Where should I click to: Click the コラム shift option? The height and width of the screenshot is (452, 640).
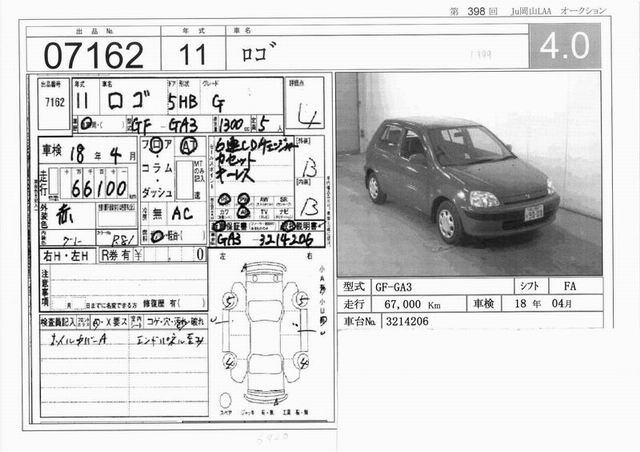(157, 167)
